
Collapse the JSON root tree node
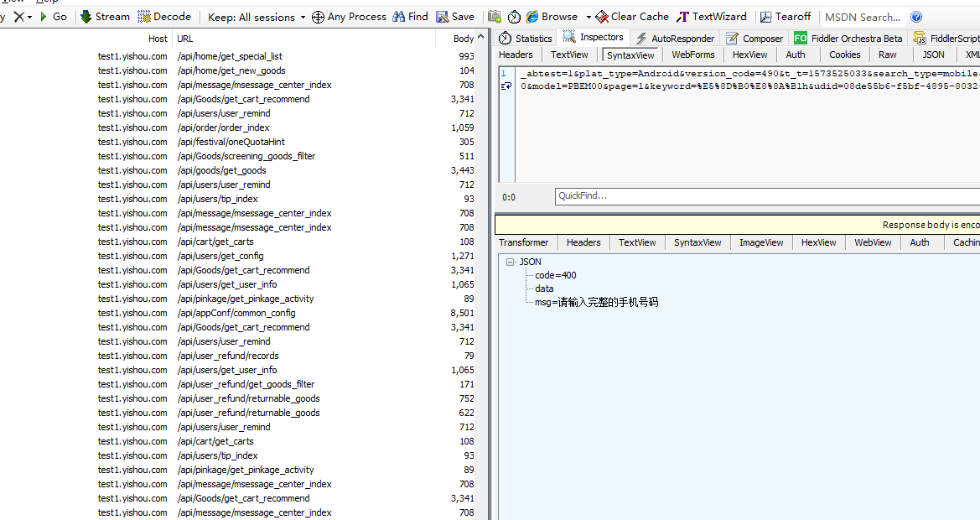(510, 262)
